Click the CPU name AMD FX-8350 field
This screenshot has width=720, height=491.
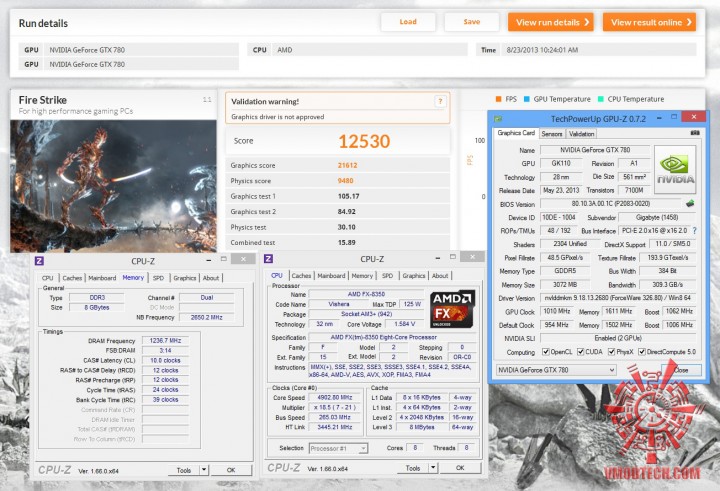click(x=366, y=294)
